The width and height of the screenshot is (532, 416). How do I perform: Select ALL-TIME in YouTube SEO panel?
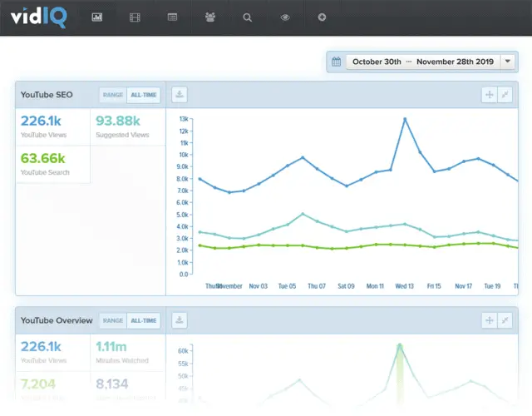pyautogui.click(x=144, y=95)
